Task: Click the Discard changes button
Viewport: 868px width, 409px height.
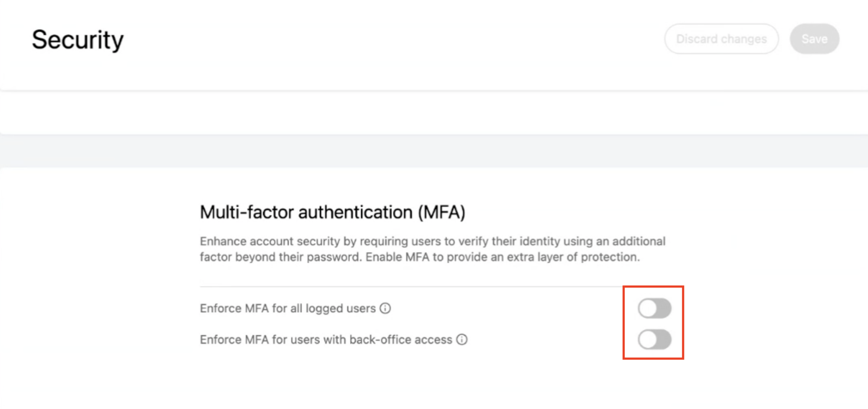Action: (x=721, y=39)
